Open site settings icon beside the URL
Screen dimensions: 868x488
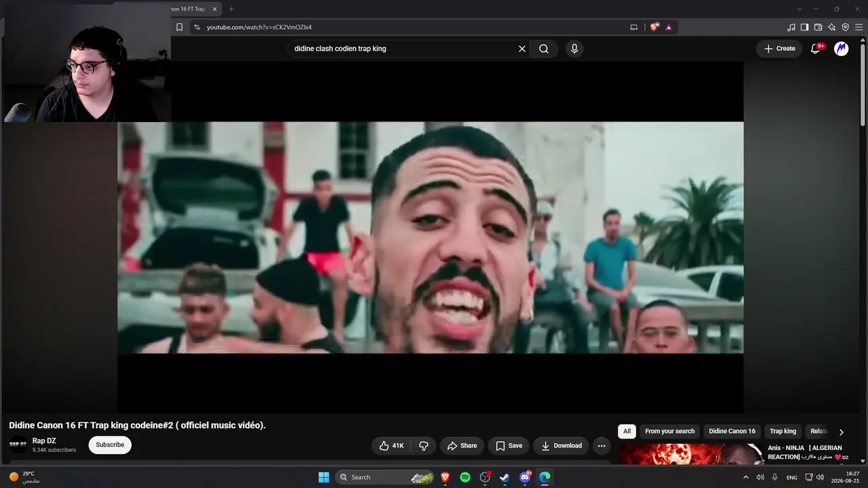[197, 27]
